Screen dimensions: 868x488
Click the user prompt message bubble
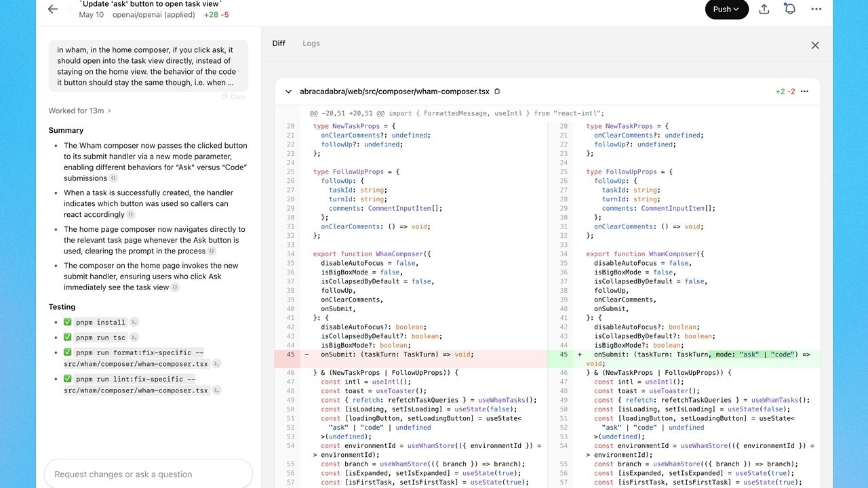click(x=148, y=66)
